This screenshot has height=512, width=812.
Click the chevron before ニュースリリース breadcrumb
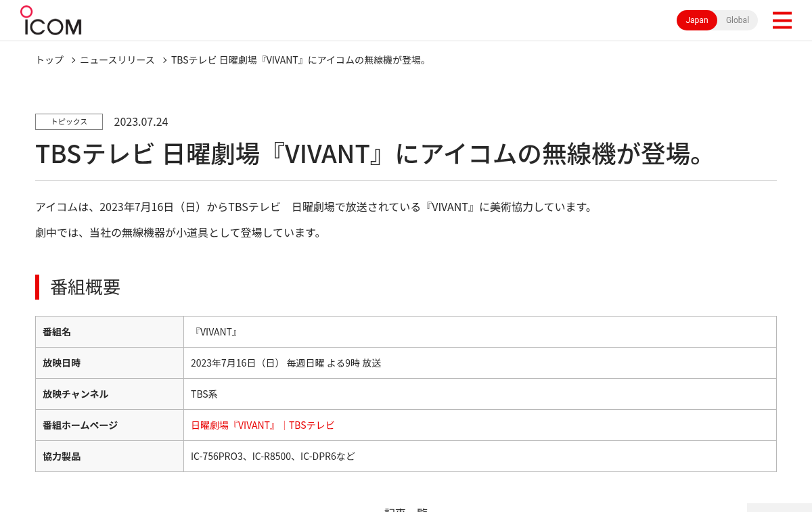point(73,60)
